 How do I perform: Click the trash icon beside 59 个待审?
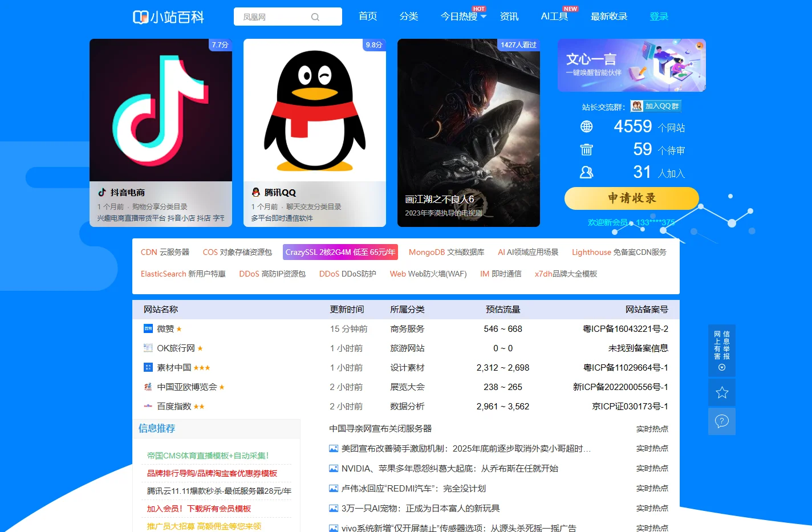click(586, 149)
